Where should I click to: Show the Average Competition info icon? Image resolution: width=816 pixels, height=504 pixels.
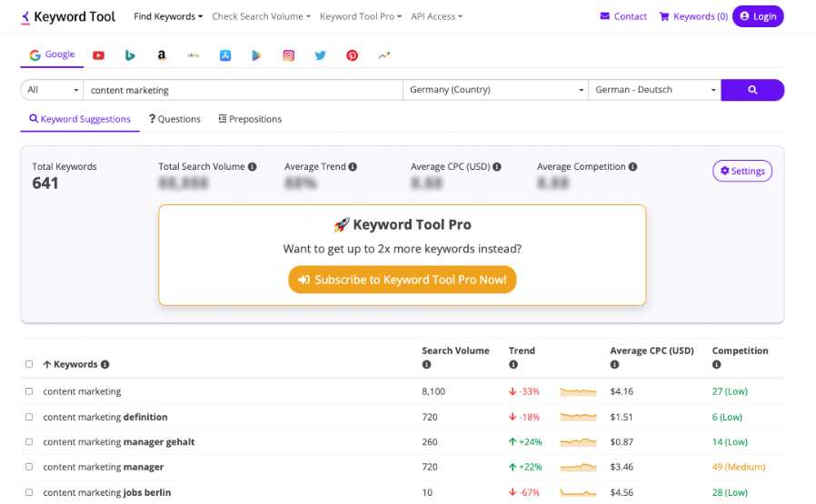click(x=632, y=166)
